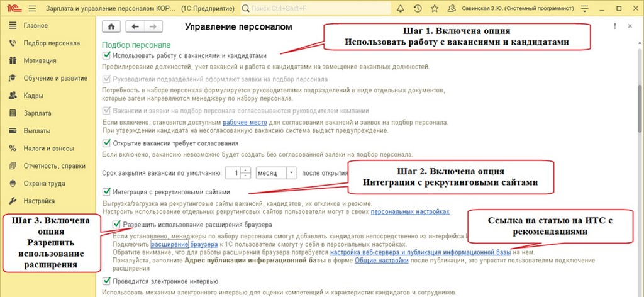Image resolution: width=644 pixels, height=297 pixels.
Task: Open the Мотивация section
Action: 40,60
